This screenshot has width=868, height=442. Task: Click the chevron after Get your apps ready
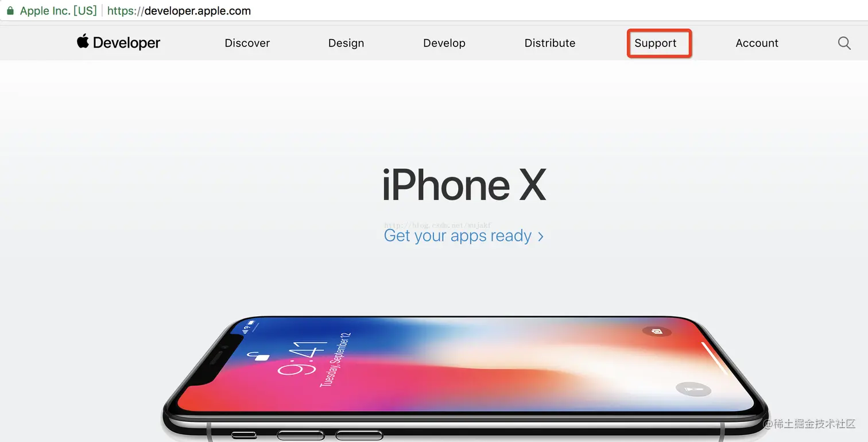tap(540, 236)
